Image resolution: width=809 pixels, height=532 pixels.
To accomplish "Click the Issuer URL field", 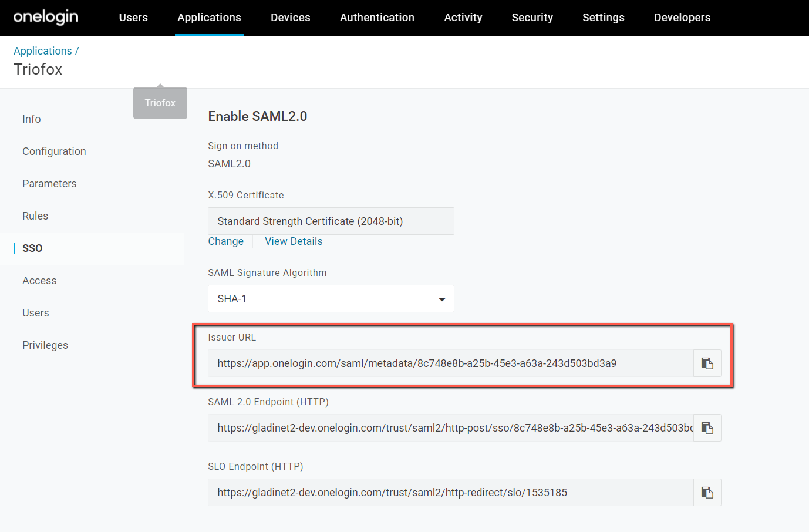I will coord(451,363).
